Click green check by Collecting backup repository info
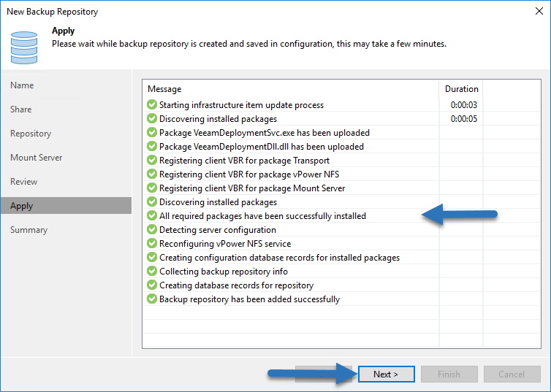The width and height of the screenshot is (551, 392). (x=152, y=271)
